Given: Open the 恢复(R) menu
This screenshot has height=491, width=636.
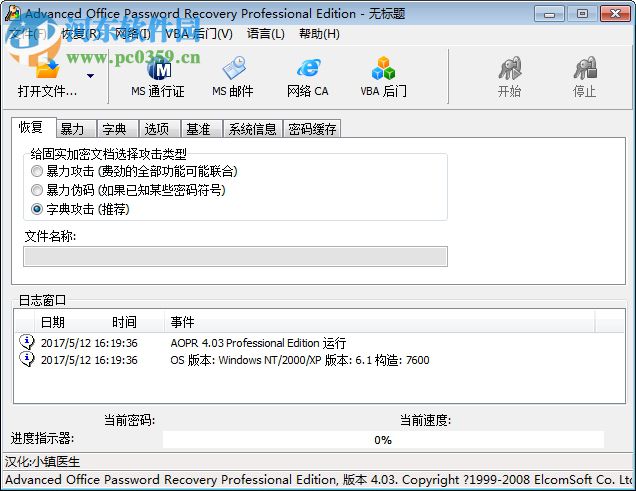Looking at the screenshot, I should [x=81, y=34].
